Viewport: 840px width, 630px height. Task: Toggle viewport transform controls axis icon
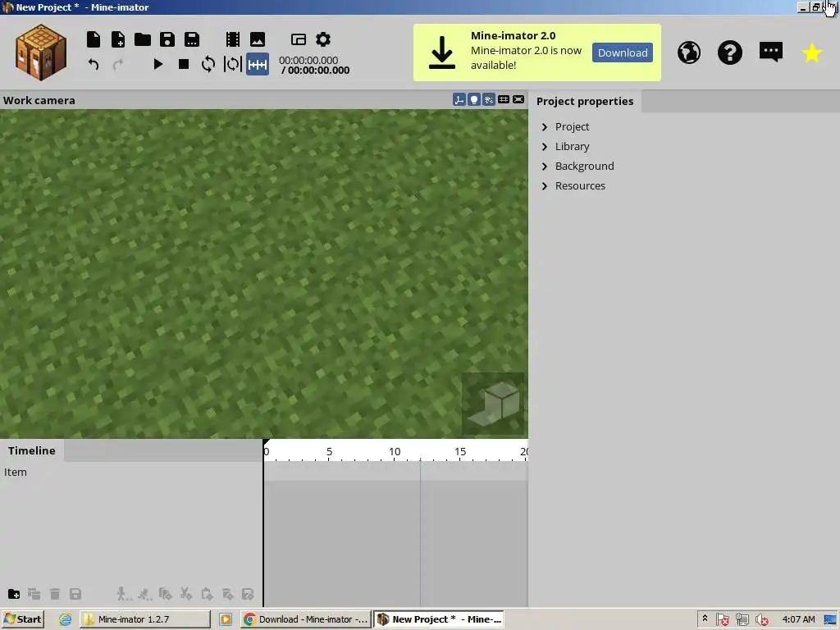click(459, 99)
